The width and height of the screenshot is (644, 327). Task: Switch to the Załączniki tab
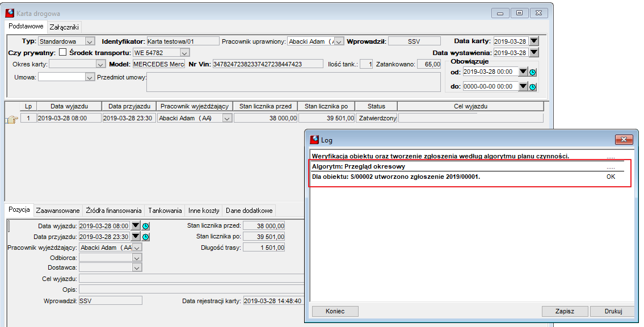[64, 27]
